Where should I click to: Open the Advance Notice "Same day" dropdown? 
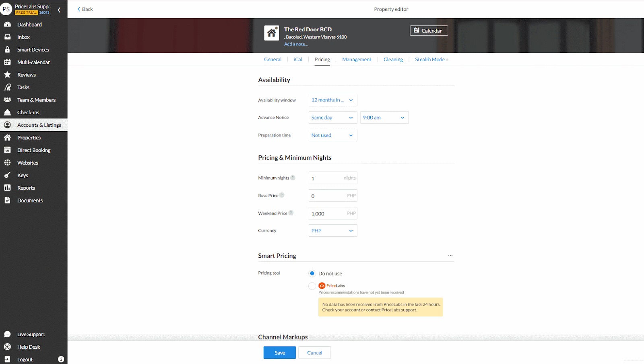[x=332, y=118]
